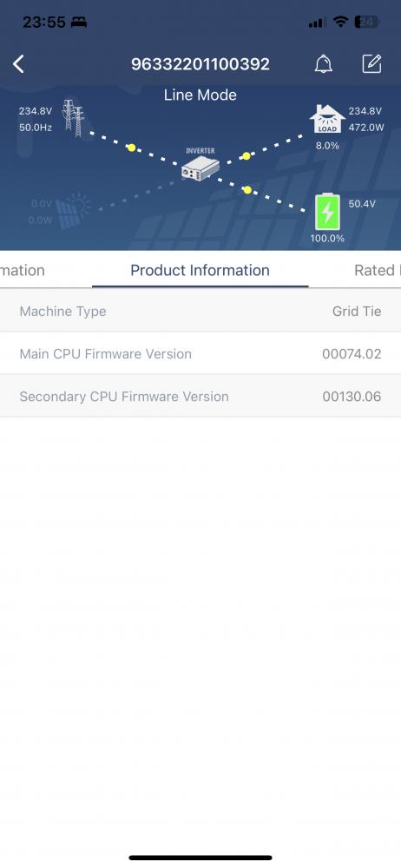Switch to the Product Information tab
This screenshot has width=401, height=868.
click(x=200, y=270)
